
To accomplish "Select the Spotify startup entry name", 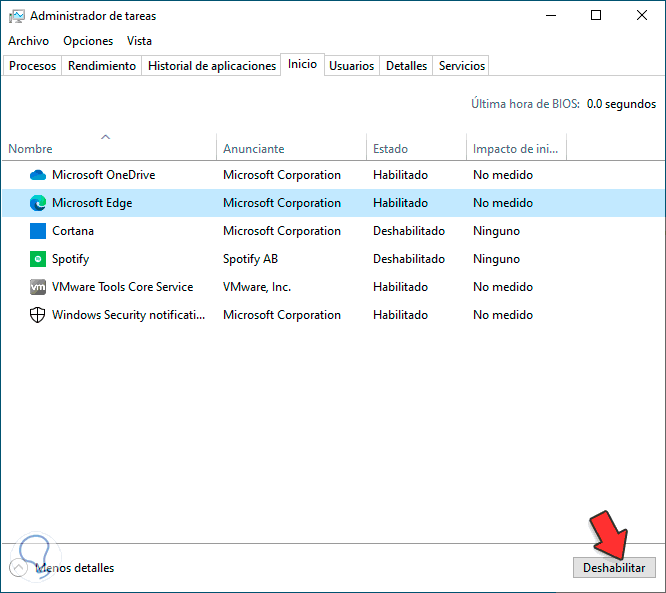I will point(71,259).
